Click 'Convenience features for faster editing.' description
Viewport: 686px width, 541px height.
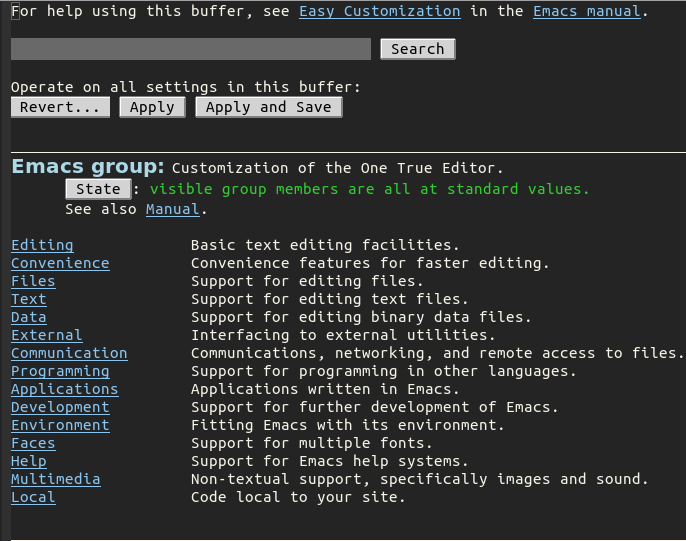coord(370,263)
